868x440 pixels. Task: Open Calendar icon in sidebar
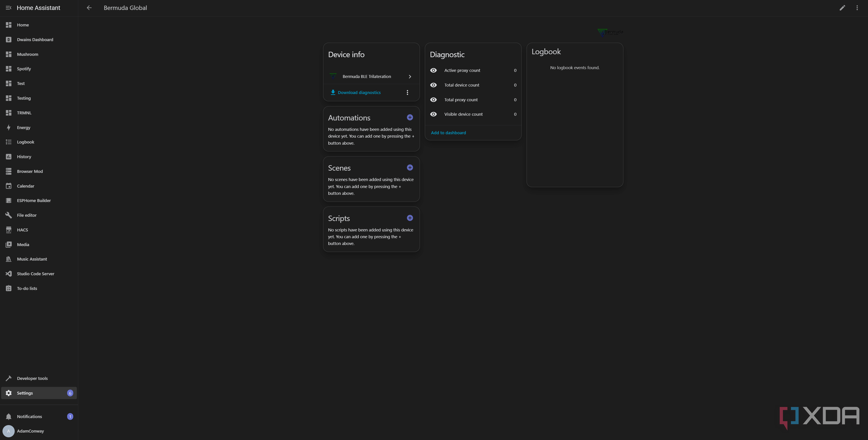pos(9,186)
